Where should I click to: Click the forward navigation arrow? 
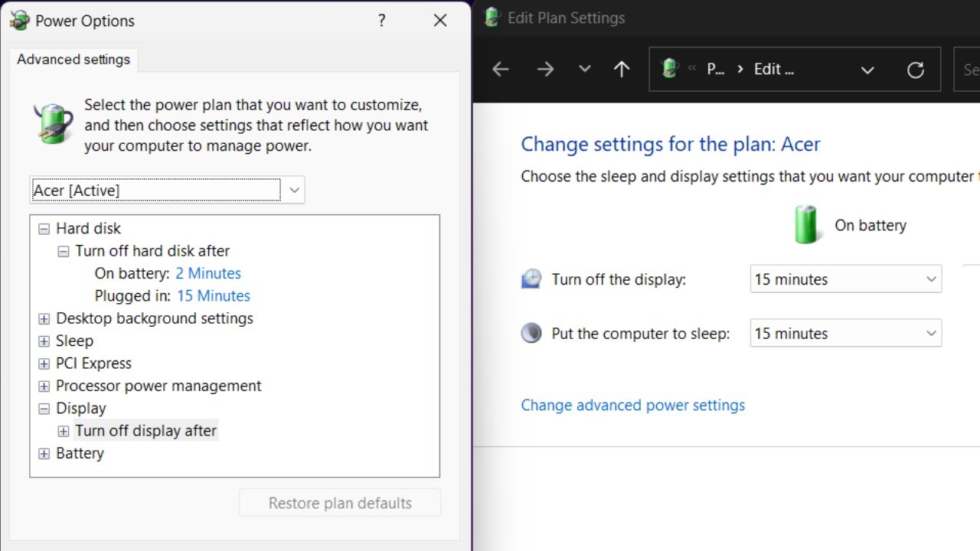coord(545,70)
